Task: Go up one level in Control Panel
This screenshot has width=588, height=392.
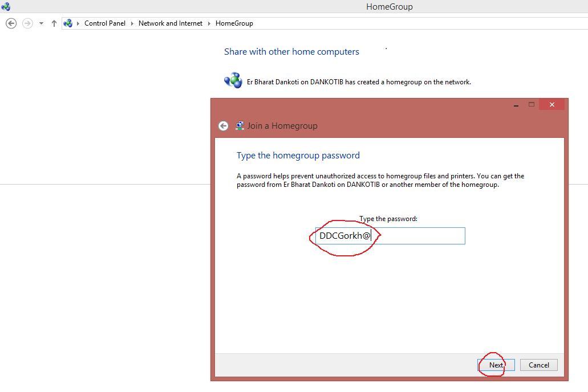Action: (x=54, y=23)
